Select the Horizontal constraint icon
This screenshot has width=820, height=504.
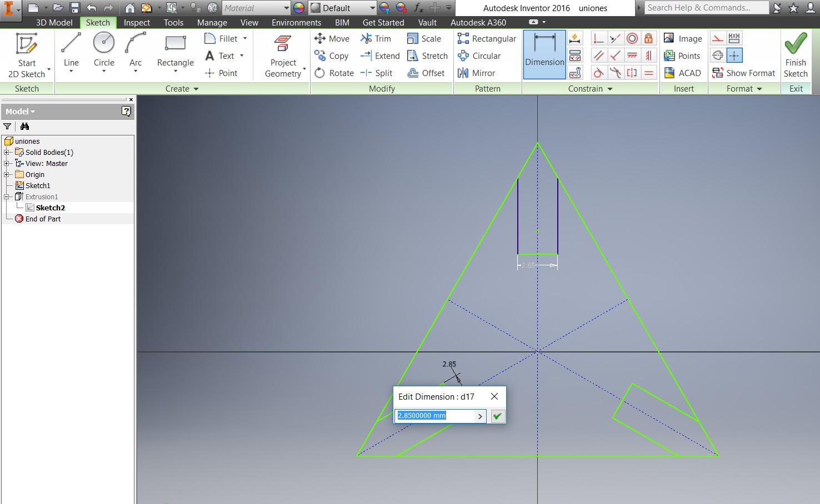click(632, 56)
